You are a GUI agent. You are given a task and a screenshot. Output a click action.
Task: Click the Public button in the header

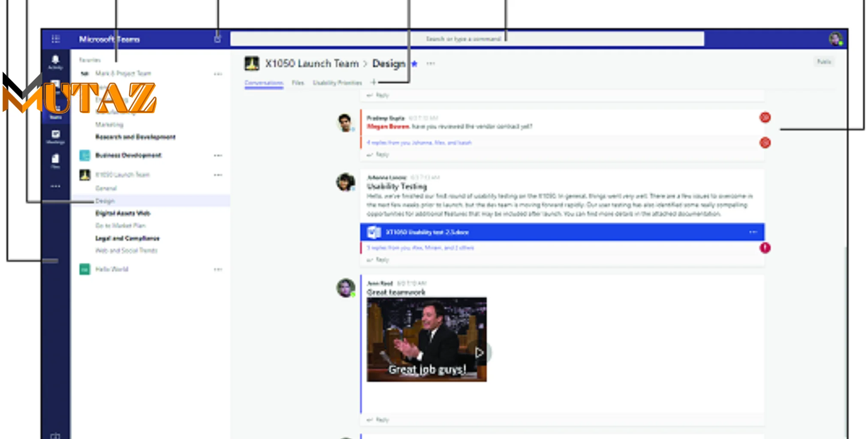tap(824, 62)
